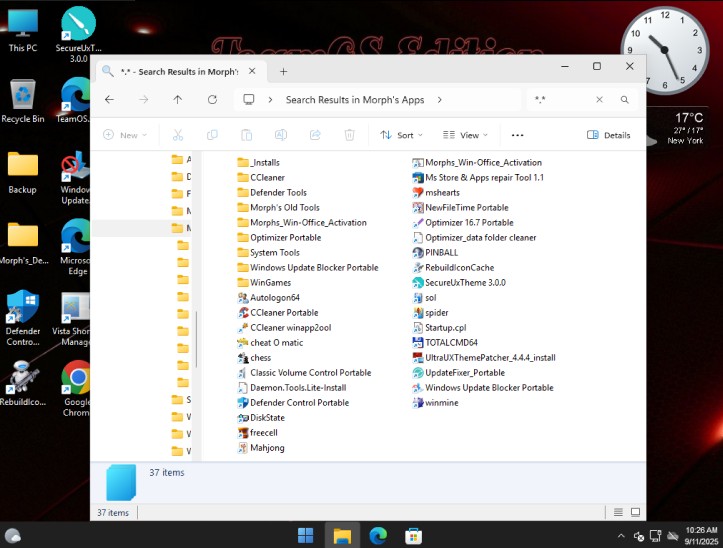Select the Copy toolbar icon
This screenshot has width=723, height=548.
(212, 135)
